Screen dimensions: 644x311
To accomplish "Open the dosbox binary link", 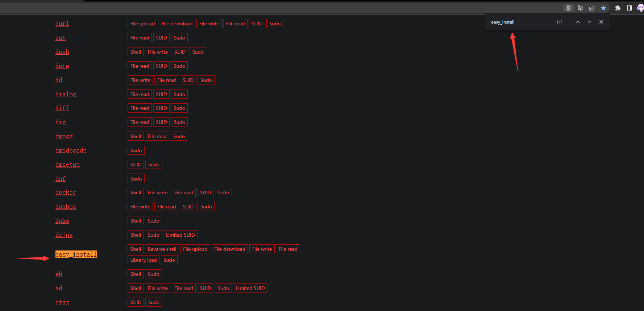I will 66,207.
